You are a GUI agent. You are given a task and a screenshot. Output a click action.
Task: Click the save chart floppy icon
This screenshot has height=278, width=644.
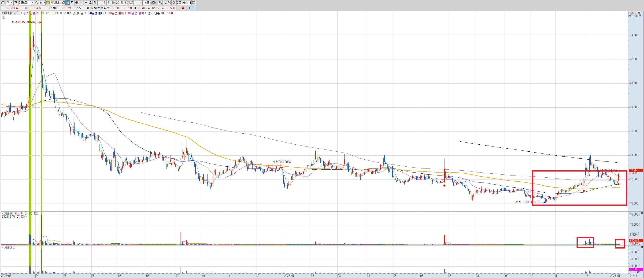(169, 3)
